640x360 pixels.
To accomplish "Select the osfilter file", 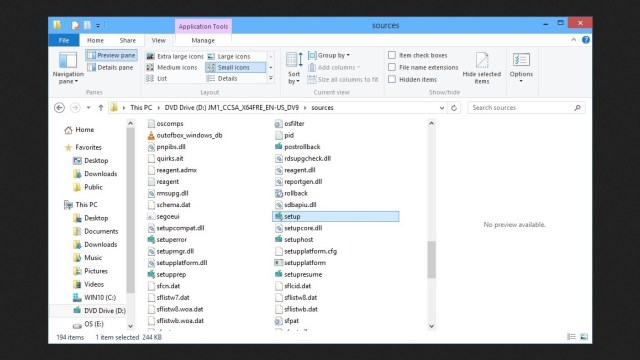I will point(290,124).
